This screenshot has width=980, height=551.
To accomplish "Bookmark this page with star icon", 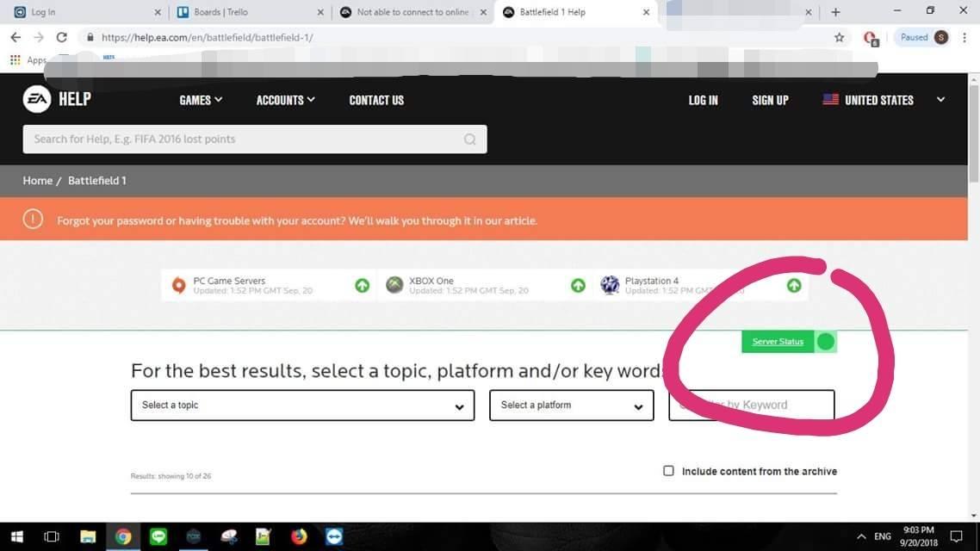I will click(x=840, y=38).
